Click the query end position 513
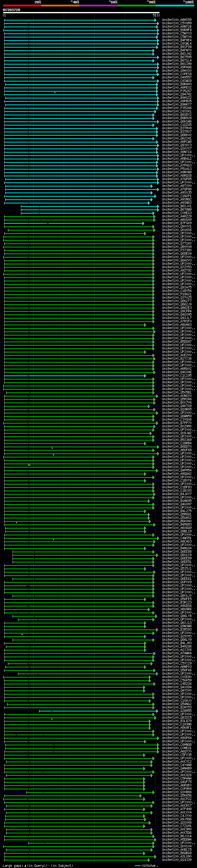 point(155,15)
